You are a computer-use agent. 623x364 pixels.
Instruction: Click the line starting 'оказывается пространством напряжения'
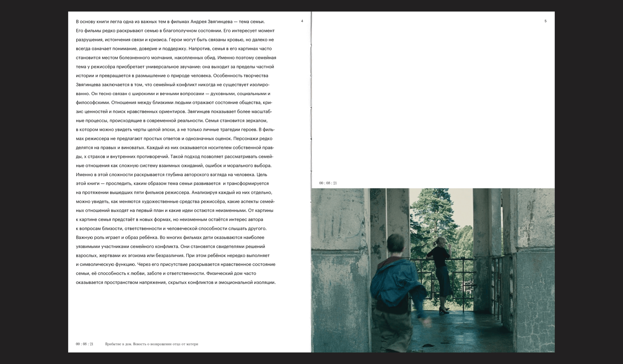tap(176, 282)
